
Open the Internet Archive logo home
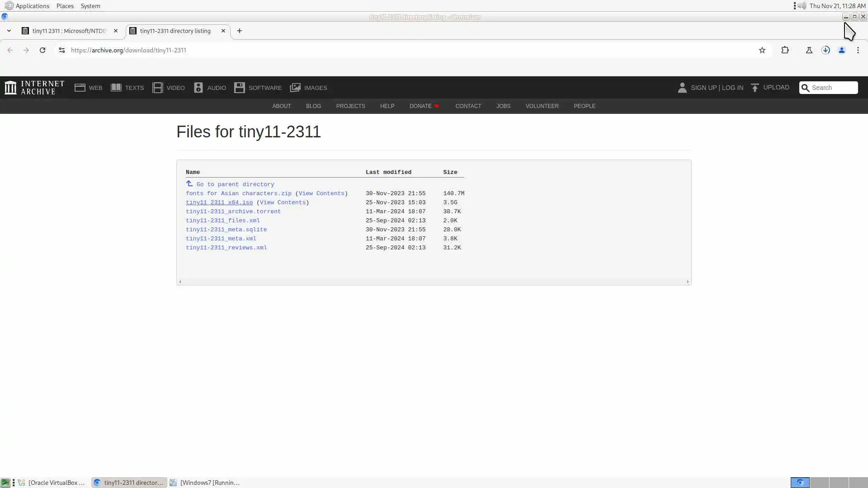[34, 87]
